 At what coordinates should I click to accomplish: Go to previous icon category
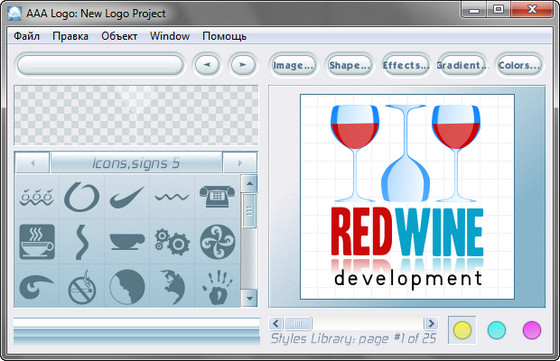(x=32, y=163)
